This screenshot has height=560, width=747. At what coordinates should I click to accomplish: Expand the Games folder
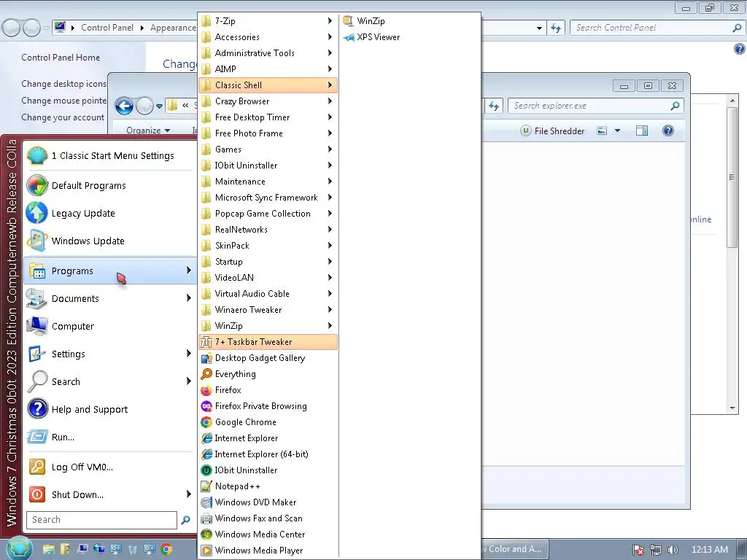268,149
